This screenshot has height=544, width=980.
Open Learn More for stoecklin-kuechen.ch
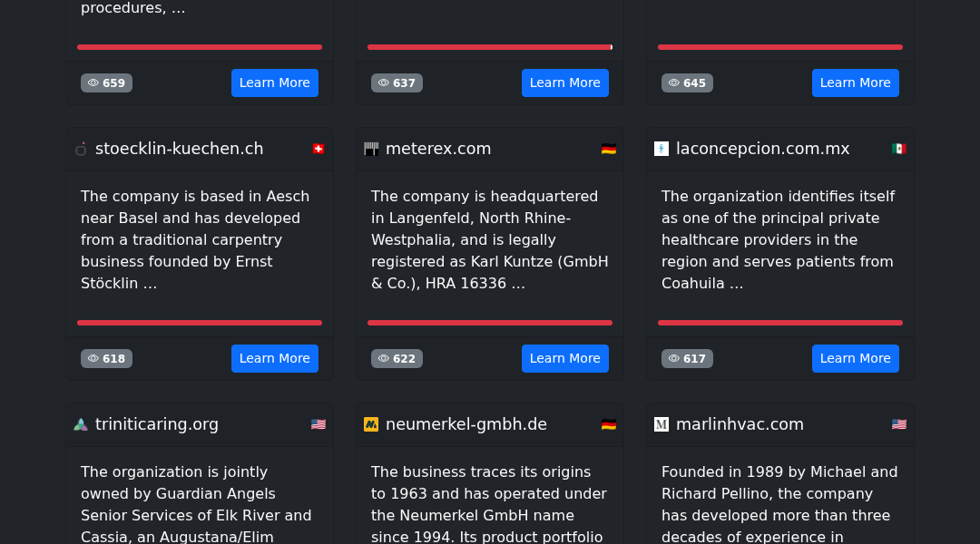[274, 358]
